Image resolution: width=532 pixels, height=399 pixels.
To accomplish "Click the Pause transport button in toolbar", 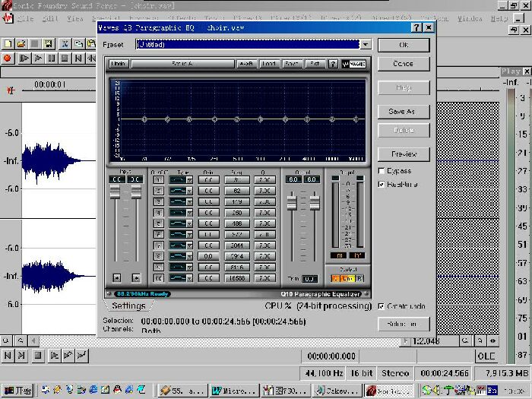I will click(x=51, y=58).
